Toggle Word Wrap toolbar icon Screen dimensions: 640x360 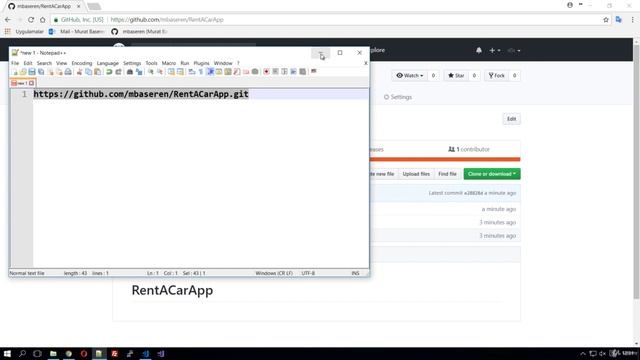click(x=191, y=72)
